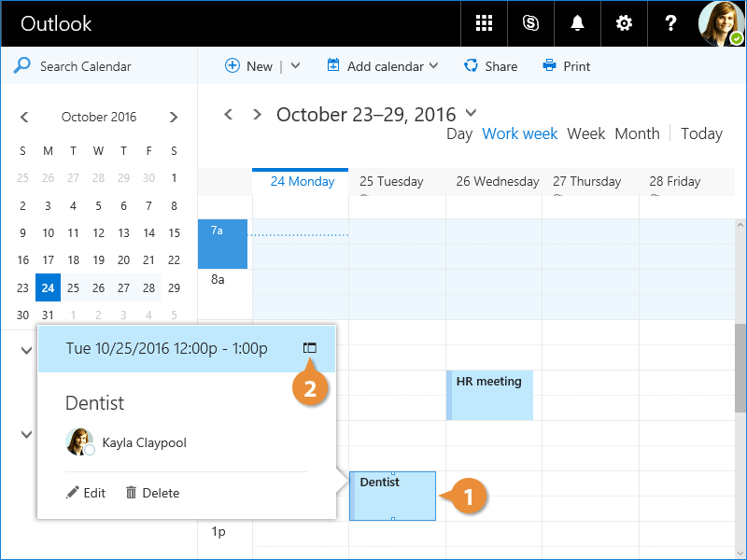Screen dimensions: 747x560
Task: Click Share in the toolbar
Action: point(490,66)
